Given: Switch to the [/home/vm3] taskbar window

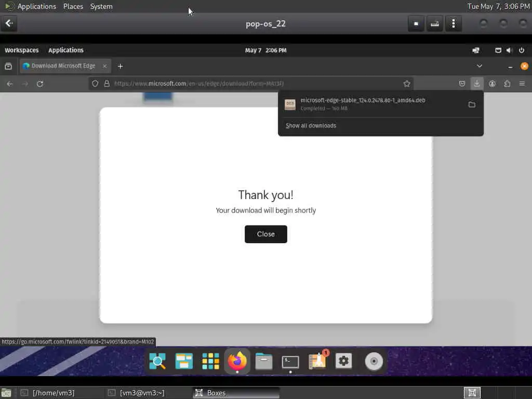Looking at the screenshot, I should pos(60,393).
